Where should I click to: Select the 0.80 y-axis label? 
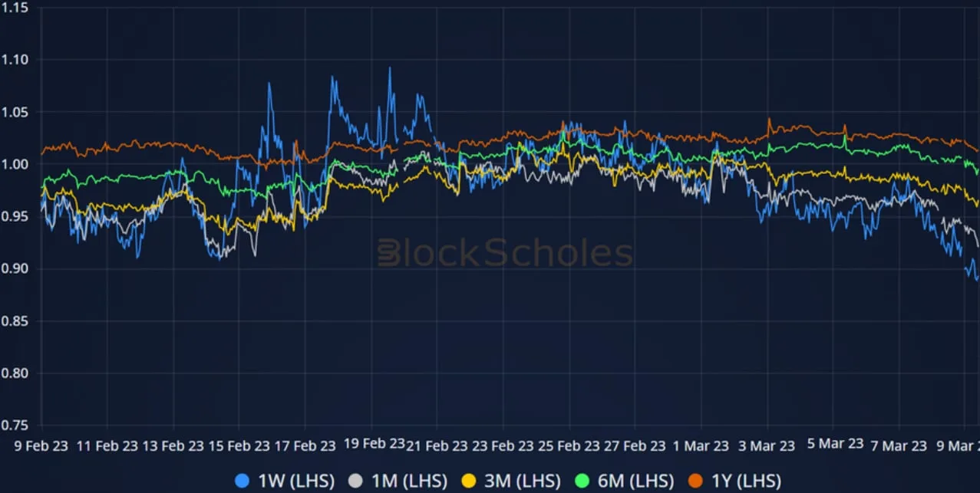15,373
